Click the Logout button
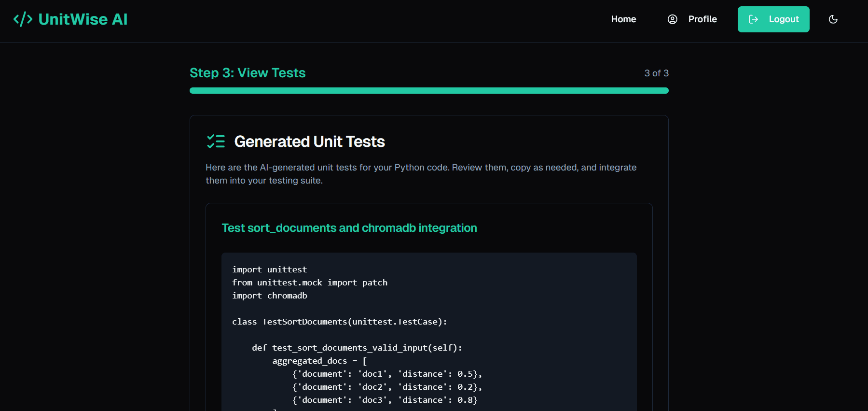The width and height of the screenshot is (868, 411). [x=773, y=19]
